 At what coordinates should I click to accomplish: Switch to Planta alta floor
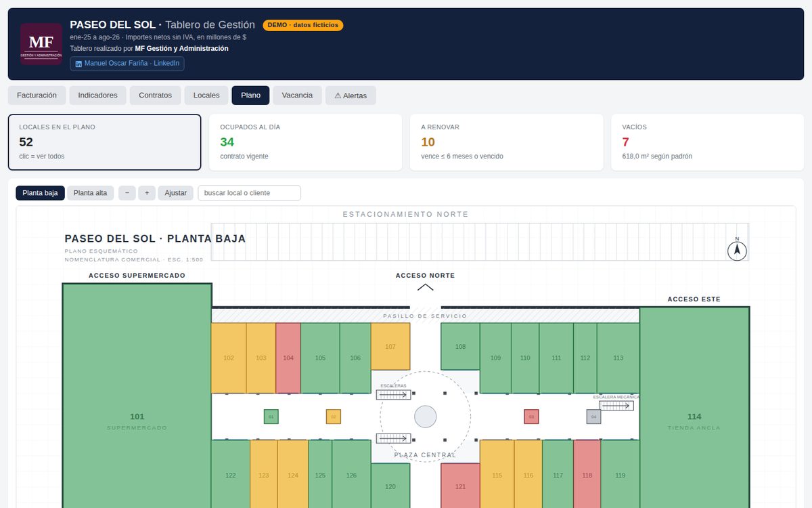[x=91, y=193]
